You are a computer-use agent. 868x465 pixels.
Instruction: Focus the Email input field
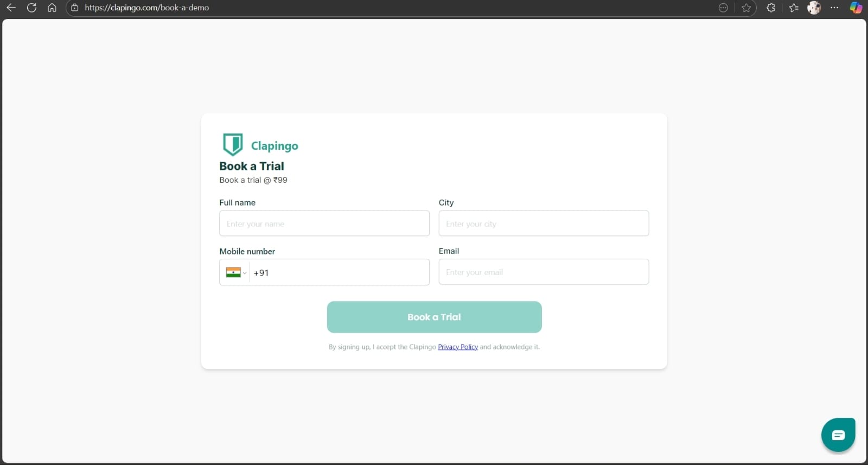pyautogui.click(x=544, y=272)
